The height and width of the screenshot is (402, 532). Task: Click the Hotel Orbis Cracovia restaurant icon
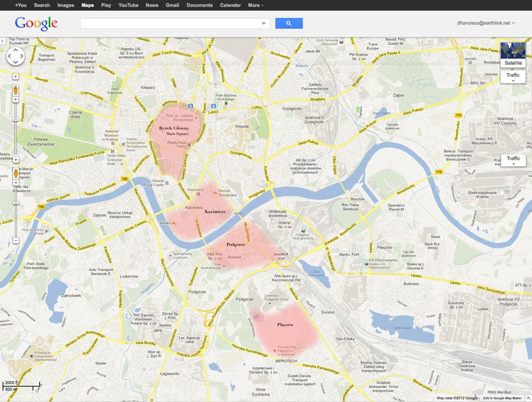pos(113,152)
